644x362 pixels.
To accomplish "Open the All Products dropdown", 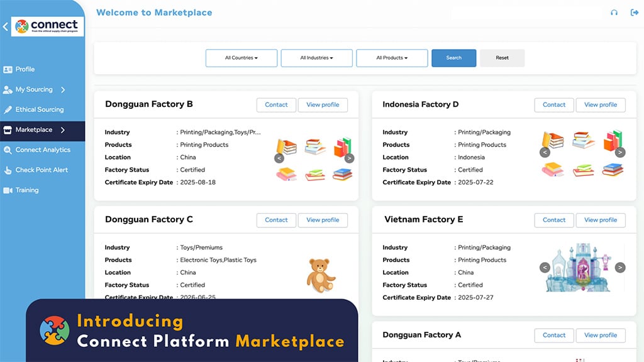I will (392, 58).
